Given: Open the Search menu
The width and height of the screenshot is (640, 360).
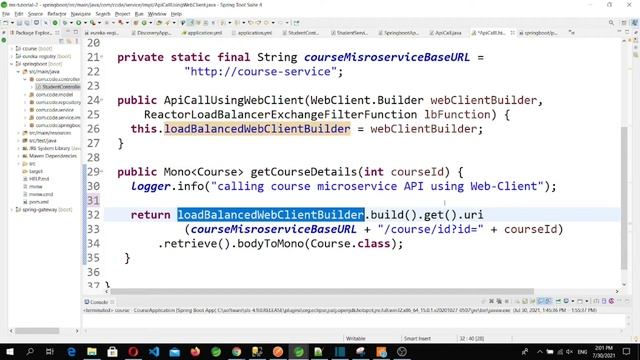Looking at the screenshot, I should (x=103, y=14).
